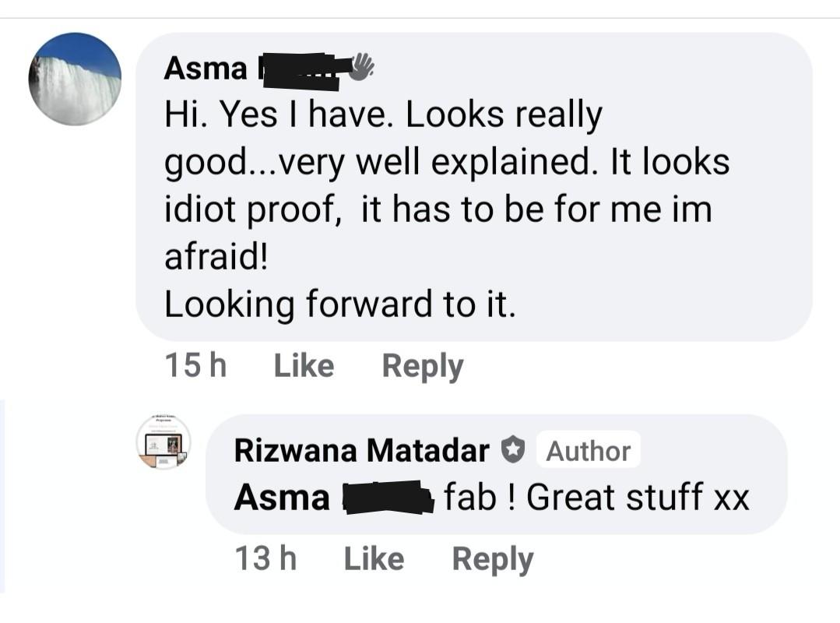Click the word "afraid!" in Asma's comment

[x=216, y=258]
